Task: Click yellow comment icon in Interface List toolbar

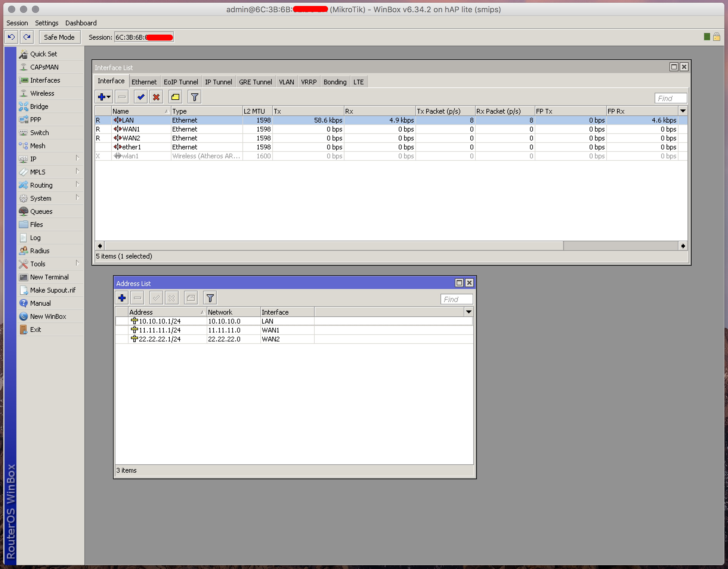Action: [x=175, y=97]
